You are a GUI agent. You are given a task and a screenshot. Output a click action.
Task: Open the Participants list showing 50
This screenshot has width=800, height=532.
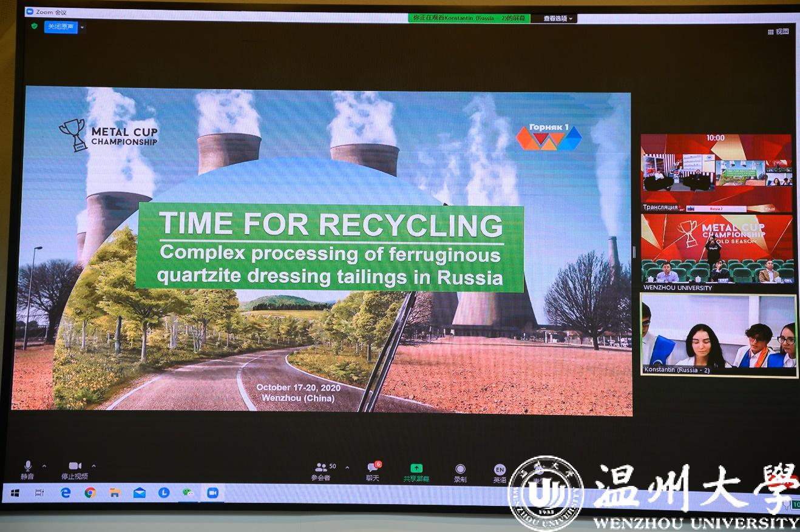pyautogui.click(x=322, y=468)
